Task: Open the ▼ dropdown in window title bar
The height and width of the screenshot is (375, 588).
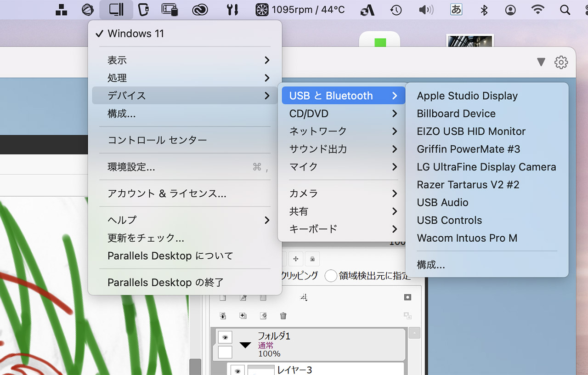Action: pyautogui.click(x=541, y=62)
